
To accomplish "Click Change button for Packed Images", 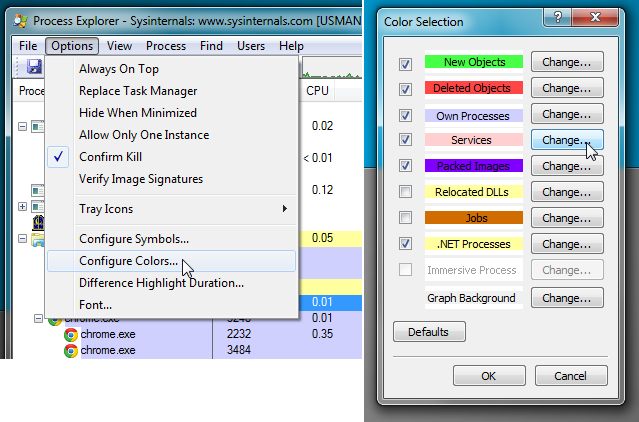I will coord(567,166).
